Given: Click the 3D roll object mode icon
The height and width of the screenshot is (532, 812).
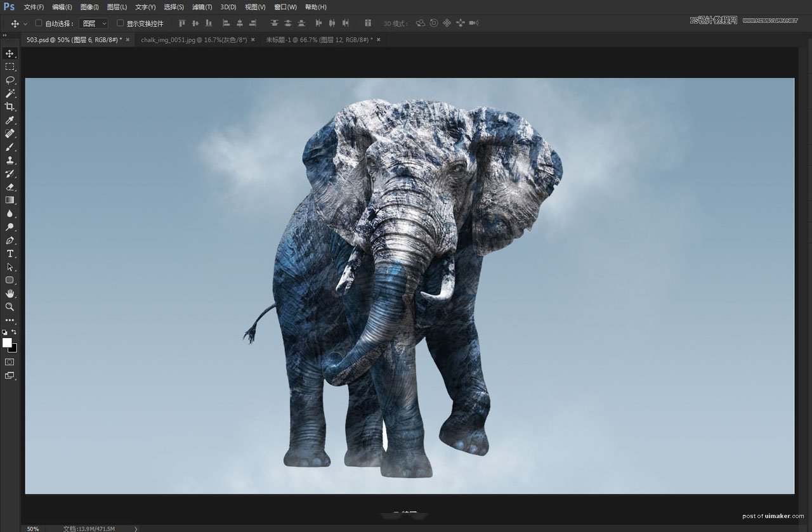Looking at the screenshot, I should point(434,23).
